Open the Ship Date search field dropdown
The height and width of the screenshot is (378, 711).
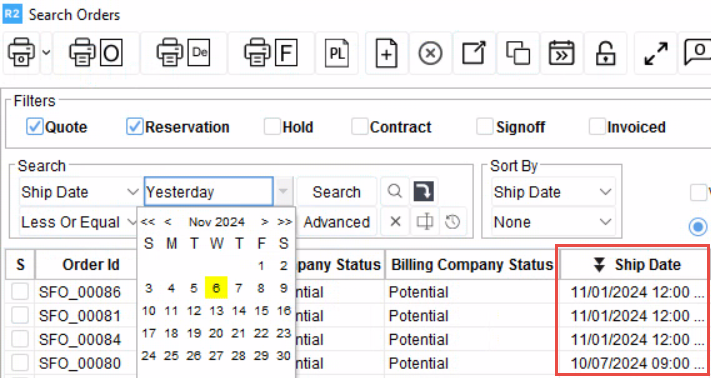[80, 192]
